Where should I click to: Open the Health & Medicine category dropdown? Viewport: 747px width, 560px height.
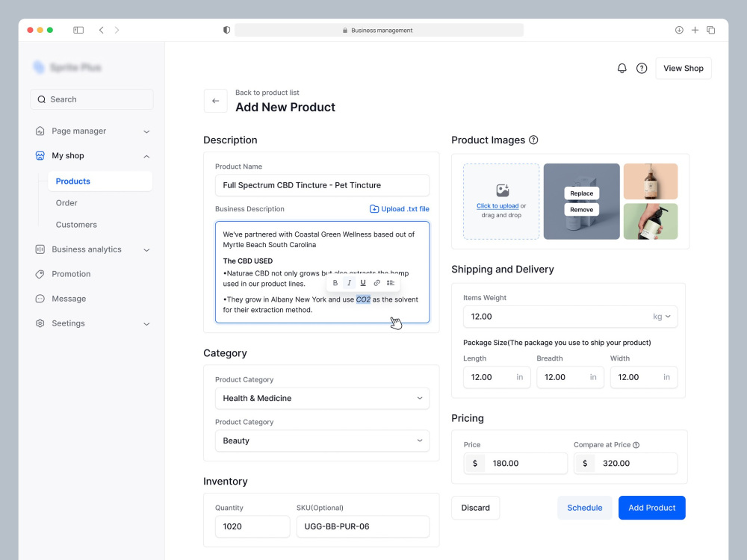click(322, 398)
